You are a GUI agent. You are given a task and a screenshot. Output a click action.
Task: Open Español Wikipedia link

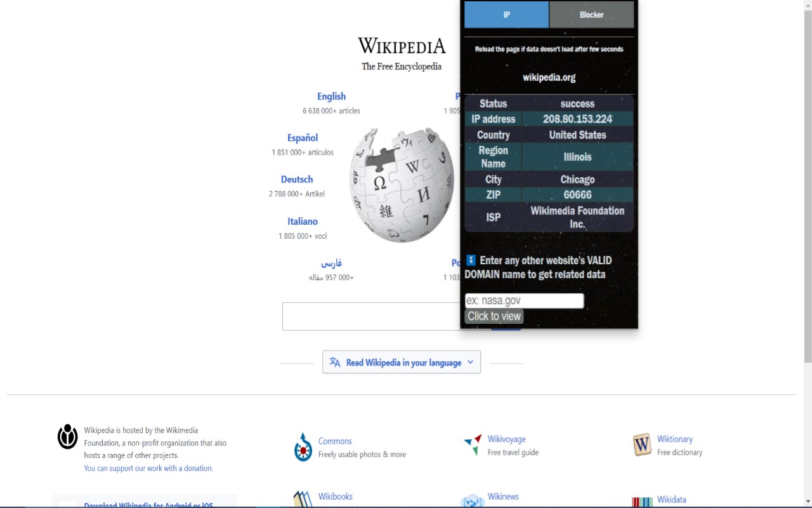[303, 138]
